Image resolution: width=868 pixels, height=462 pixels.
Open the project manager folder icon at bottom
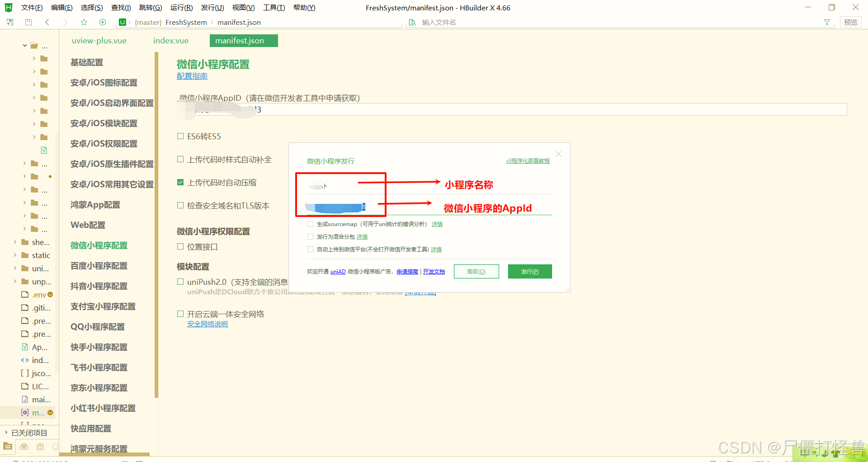coord(8,447)
